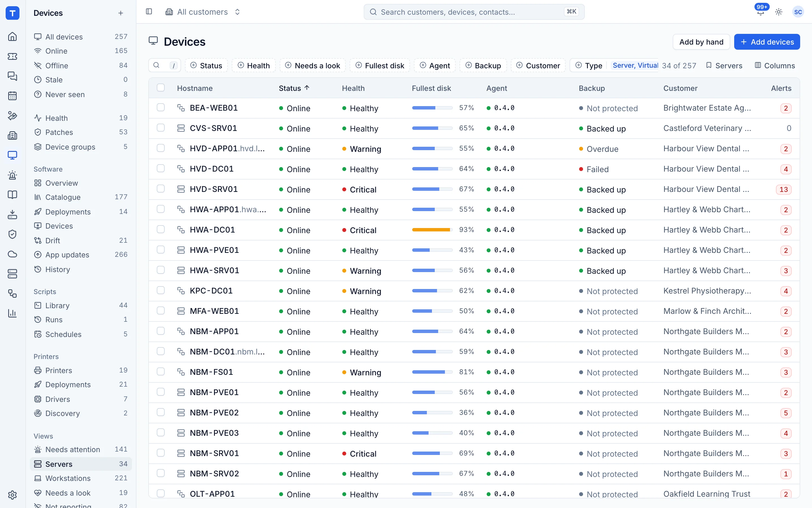Viewport: 812px width, 508px height.
Task: Open the tickets icon in left rail
Action: (12, 56)
